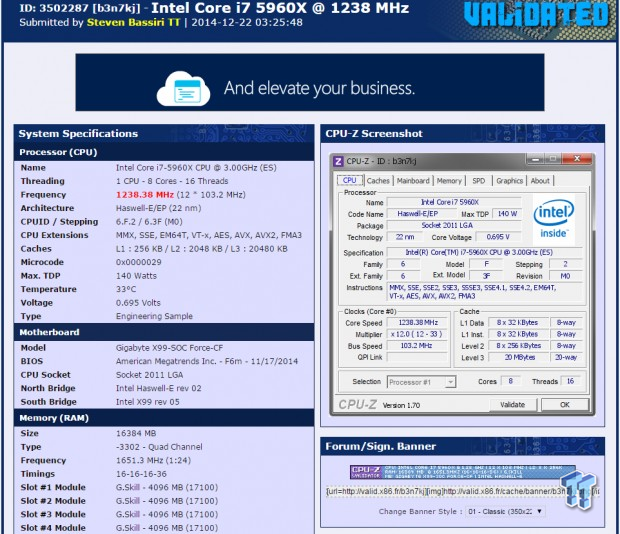Click the Threads field showing 16
The width and height of the screenshot is (620, 534).
(570, 381)
